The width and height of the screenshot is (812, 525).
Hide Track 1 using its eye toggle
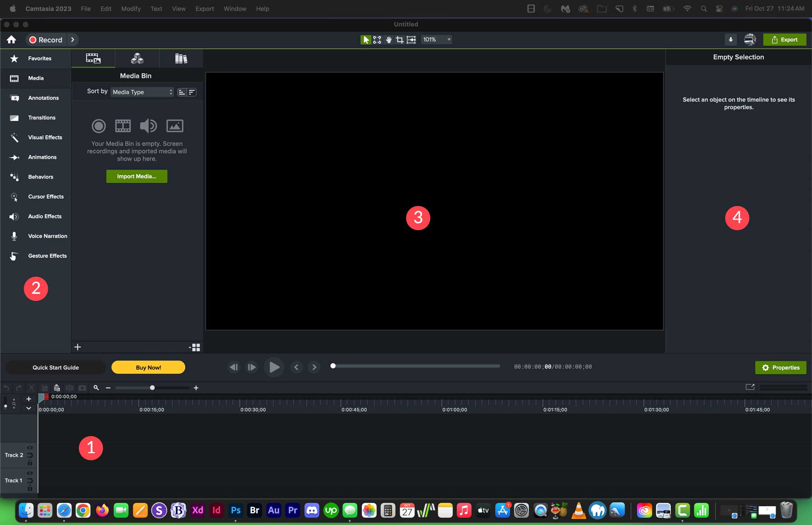tap(30, 473)
